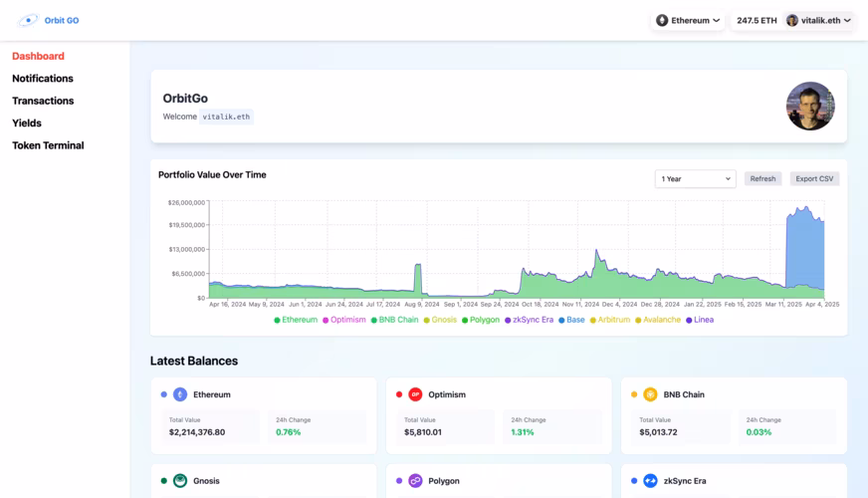Click BNB Chain total value $5,013.72
Screen dimensions: 868x498
(658, 432)
